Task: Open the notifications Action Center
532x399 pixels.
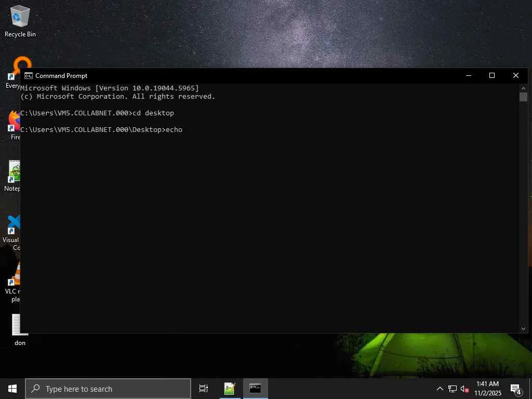Action: pos(516,389)
